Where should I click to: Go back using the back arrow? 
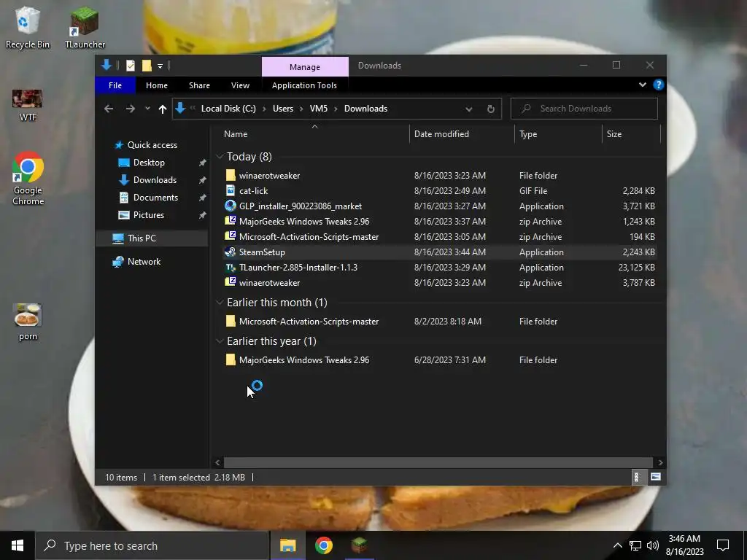[x=109, y=109]
